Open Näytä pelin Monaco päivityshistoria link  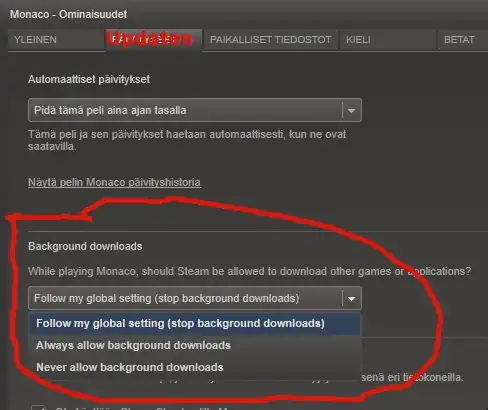click(x=114, y=182)
